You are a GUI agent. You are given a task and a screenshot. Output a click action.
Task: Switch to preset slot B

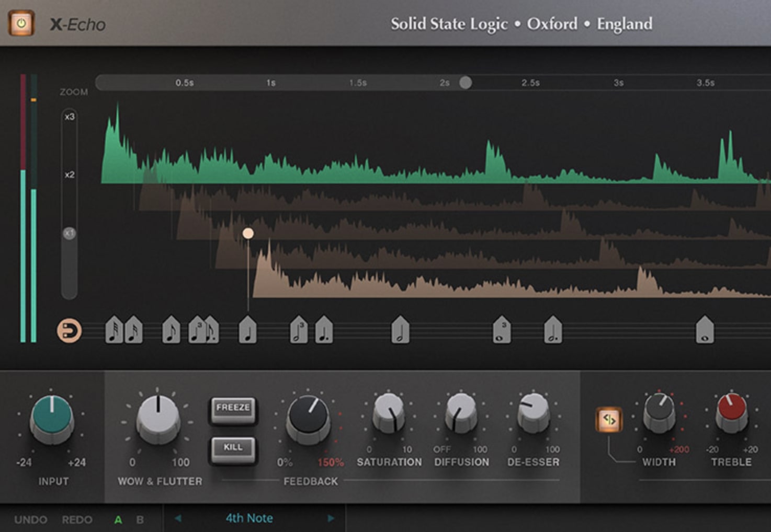click(x=140, y=519)
